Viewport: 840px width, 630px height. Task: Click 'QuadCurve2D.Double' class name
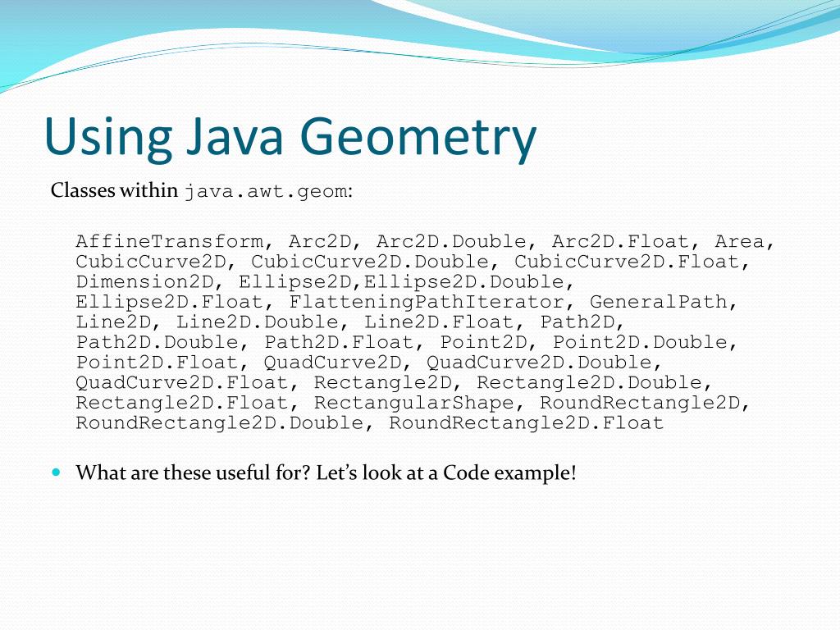(539, 363)
